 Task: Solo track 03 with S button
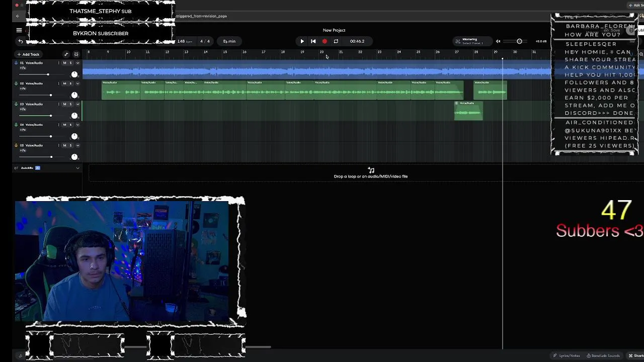tap(70, 104)
